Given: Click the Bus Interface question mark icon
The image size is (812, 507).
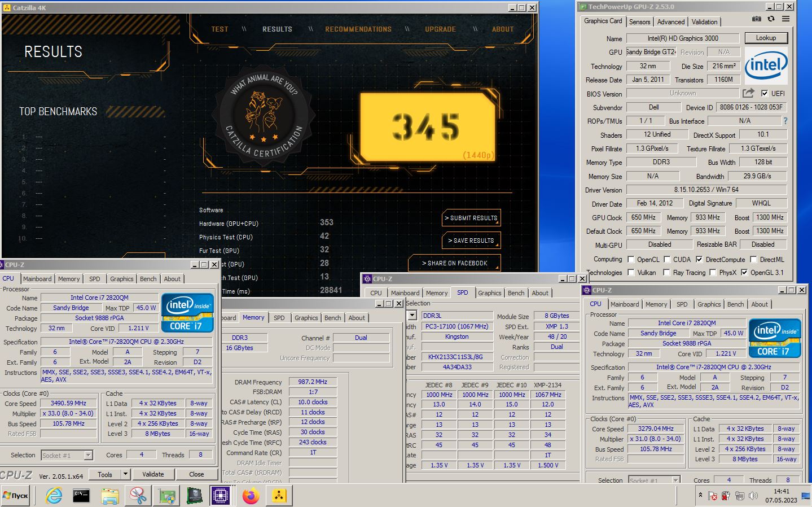Looking at the screenshot, I should pos(785,121).
